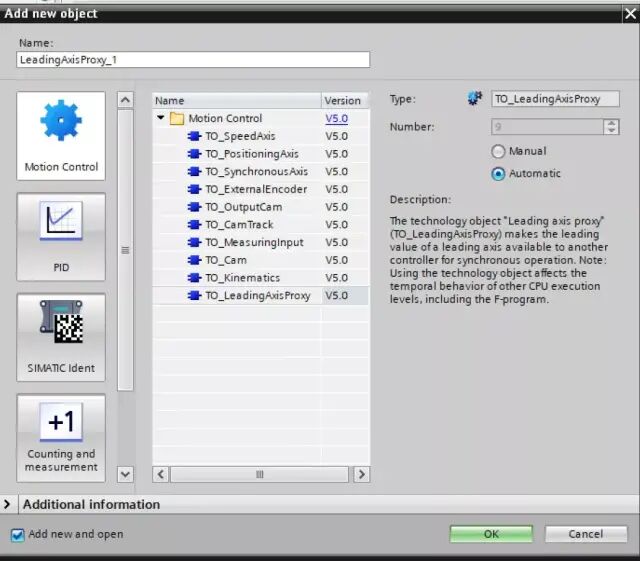Click the TO_Kinematics object icon
Image resolution: width=640 pixels, height=561 pixels.
[194, 278]
